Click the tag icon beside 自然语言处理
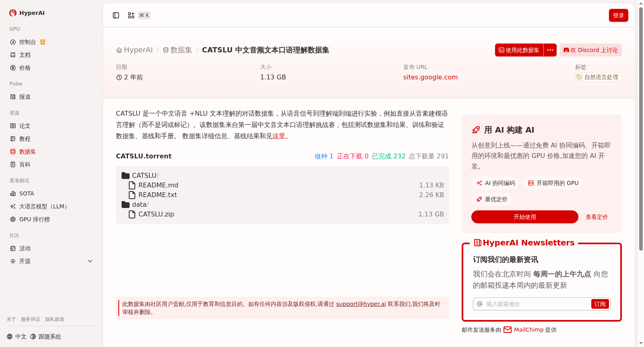This screenshot has height=347, width=644. (579, 77)
